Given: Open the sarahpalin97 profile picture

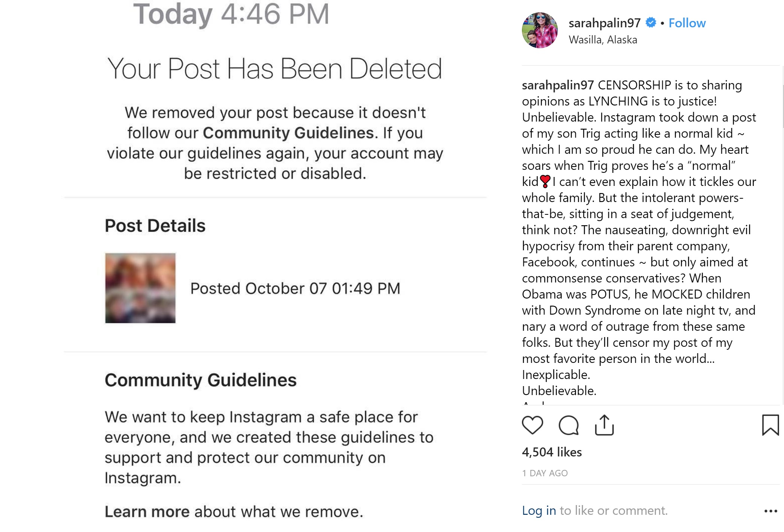Looking at the screenshot, I should 540,30.
